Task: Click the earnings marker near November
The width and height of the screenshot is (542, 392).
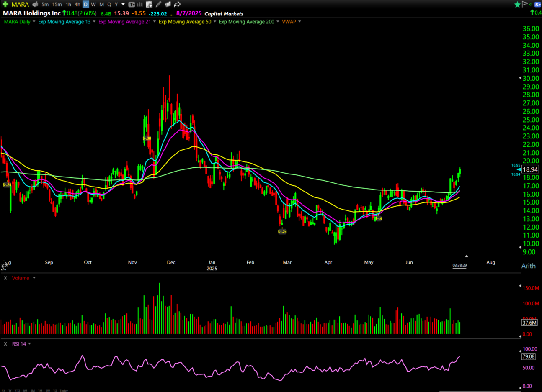Action: (147, 138)
